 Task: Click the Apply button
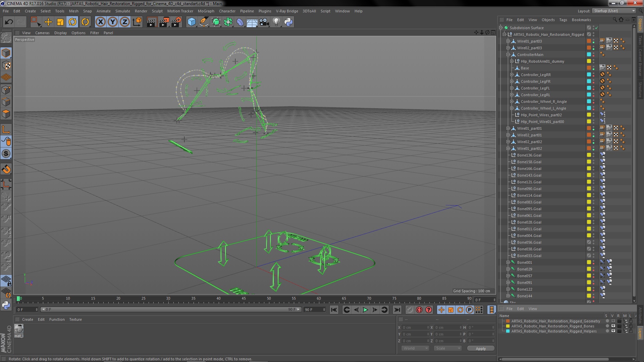coord(481,349)
